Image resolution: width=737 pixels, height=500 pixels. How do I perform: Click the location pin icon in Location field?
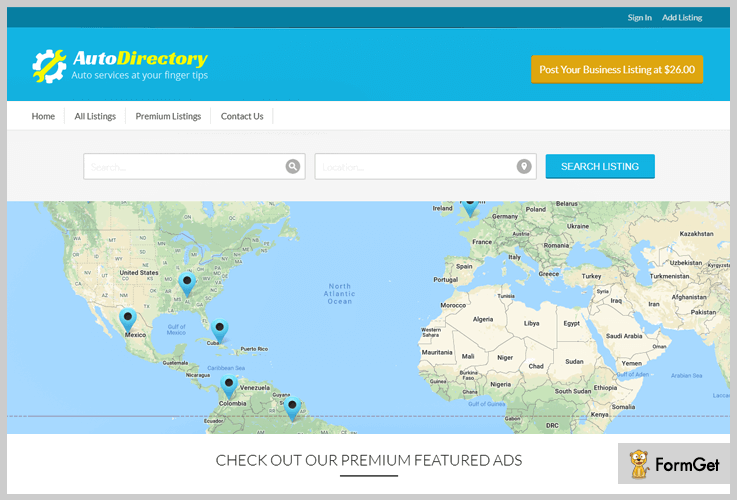(x=524, y=166)
